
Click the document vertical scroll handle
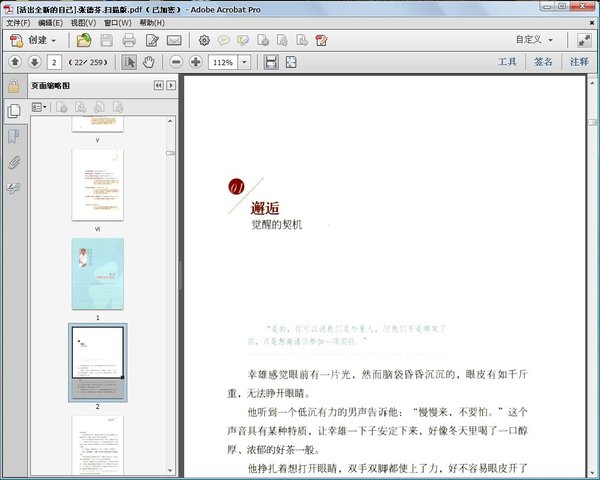coord(592,122)
